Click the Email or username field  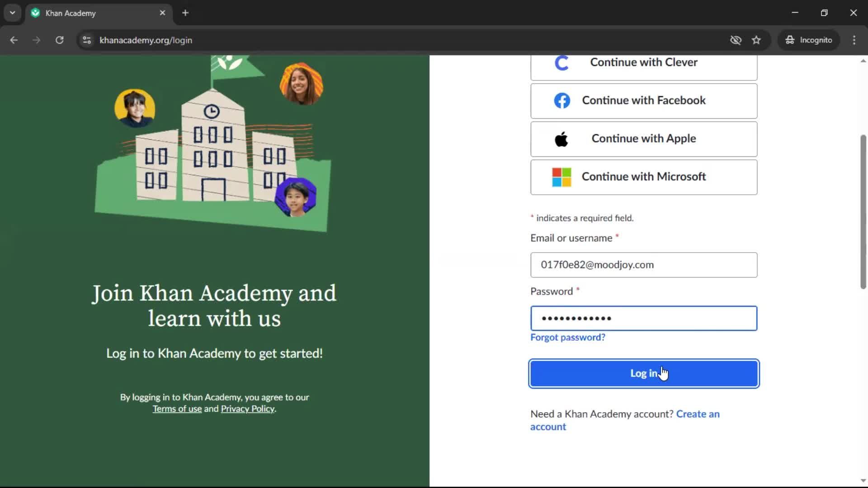pos(644,265)
